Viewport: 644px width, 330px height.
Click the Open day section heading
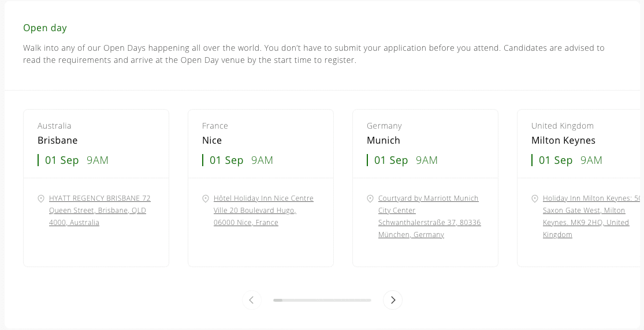pos(45,28)
